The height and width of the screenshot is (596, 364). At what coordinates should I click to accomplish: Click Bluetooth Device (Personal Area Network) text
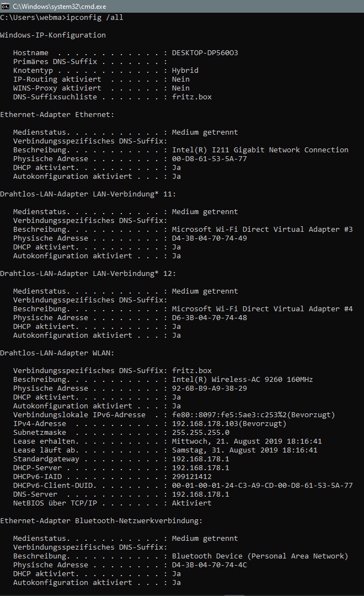pyautogui.click(x=260, y=556)
